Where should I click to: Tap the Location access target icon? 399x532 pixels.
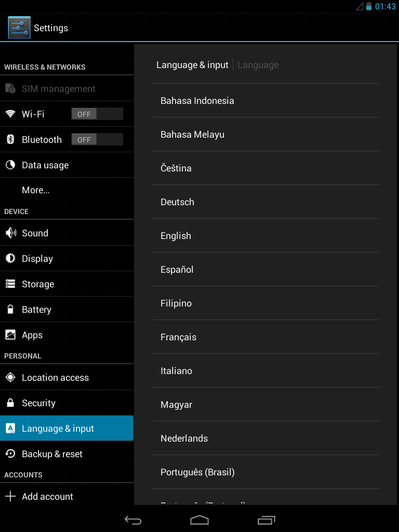pyautogui.click(x=10, y=378)
